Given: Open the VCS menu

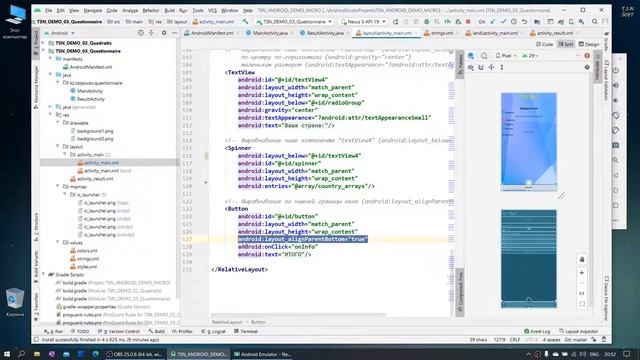Looking at the screenshot, I should [212, 10].
